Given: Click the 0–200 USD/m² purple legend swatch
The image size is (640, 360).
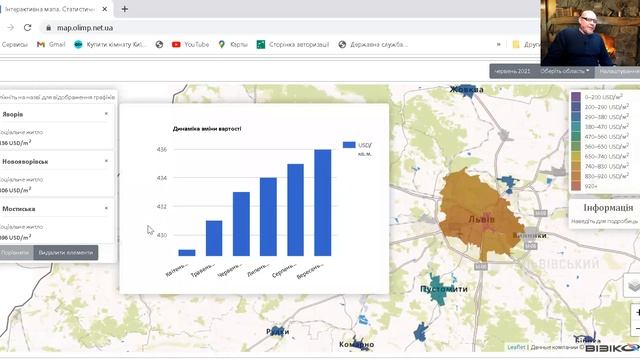Looking at the screenshot, I should coord(576,97).
